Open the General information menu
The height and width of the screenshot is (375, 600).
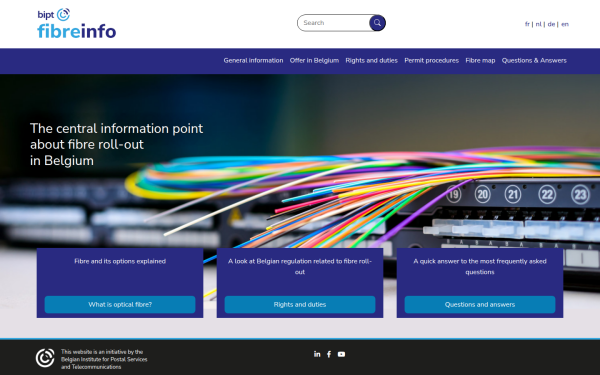[x=253, y=60]
